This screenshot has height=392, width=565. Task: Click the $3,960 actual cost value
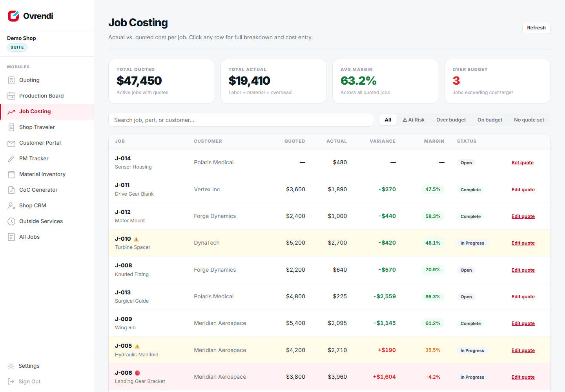click(337, 377)
